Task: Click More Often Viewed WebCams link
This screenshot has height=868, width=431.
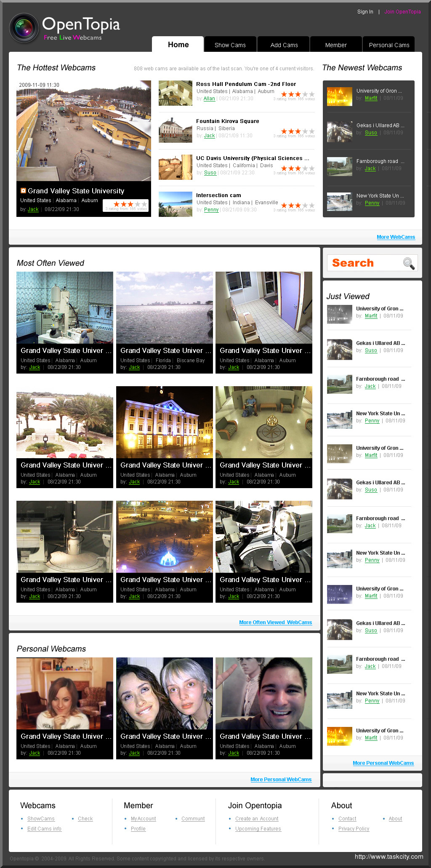Action: [275, 622]
